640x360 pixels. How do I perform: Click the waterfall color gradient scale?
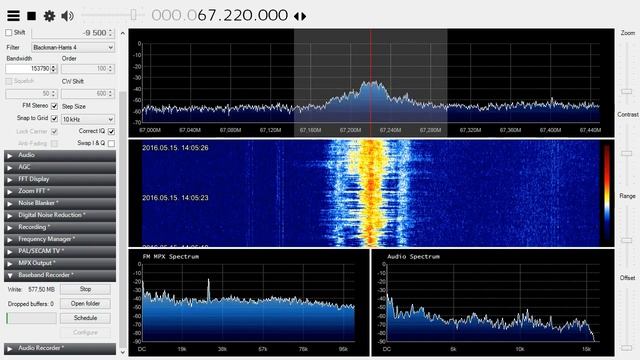click(607, 192)
